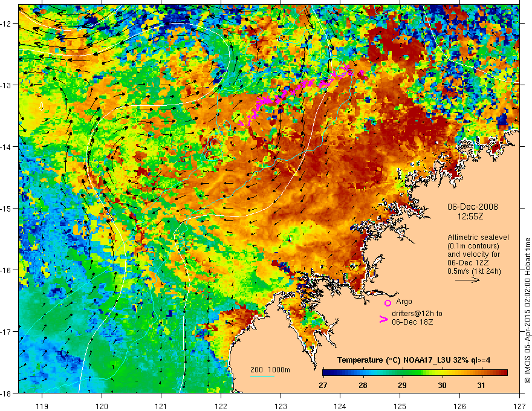Click the '06-Dec 18Z' legend text
The image size is (532, 411).
(412, 322)
